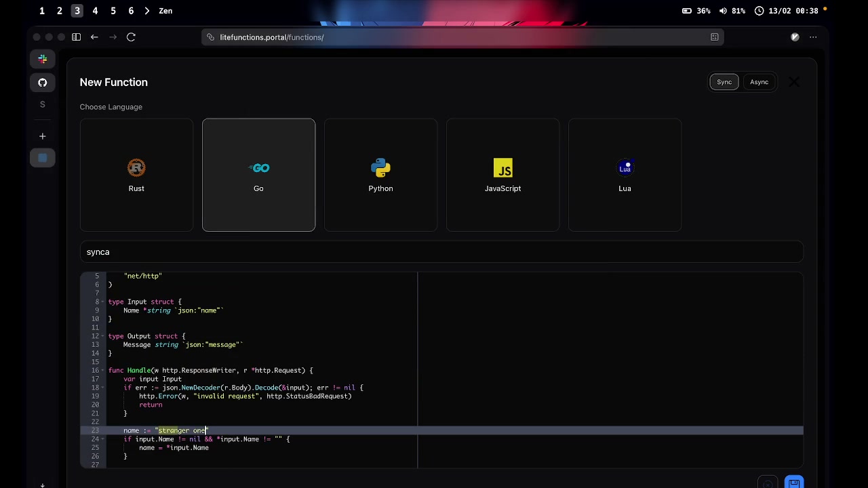Click the json.NewDecoder line 18
The height and width of the screenshot is (488, 868).
243,388
